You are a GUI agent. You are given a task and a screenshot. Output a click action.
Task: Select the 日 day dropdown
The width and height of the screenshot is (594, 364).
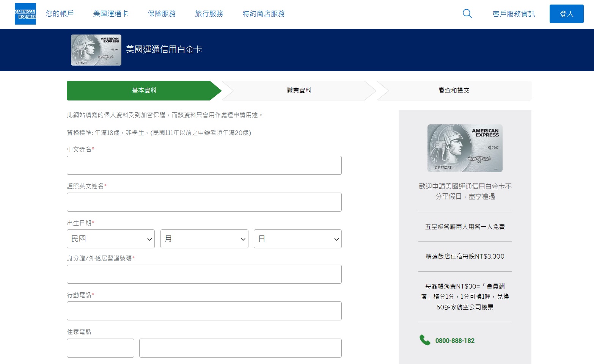297,239
